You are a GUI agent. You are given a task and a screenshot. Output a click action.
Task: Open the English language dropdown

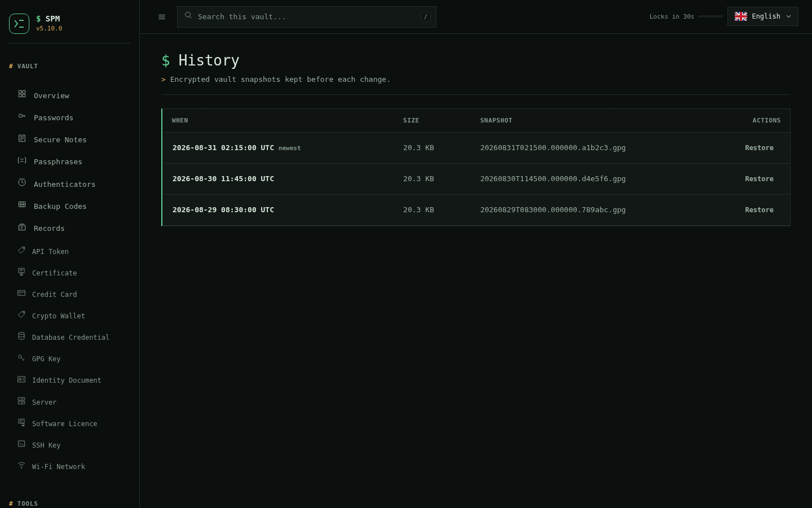pos(763,16)
